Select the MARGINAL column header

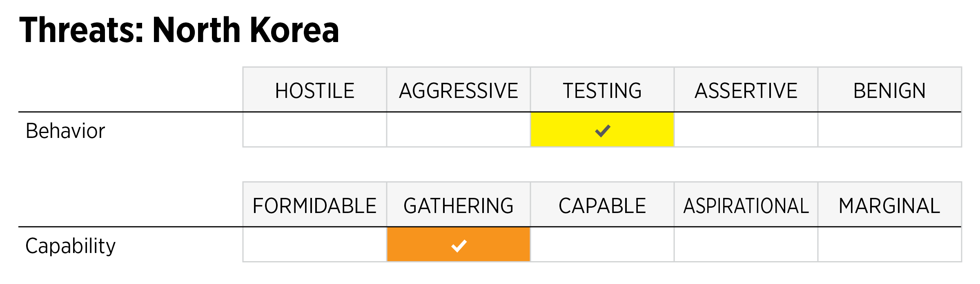889,206
